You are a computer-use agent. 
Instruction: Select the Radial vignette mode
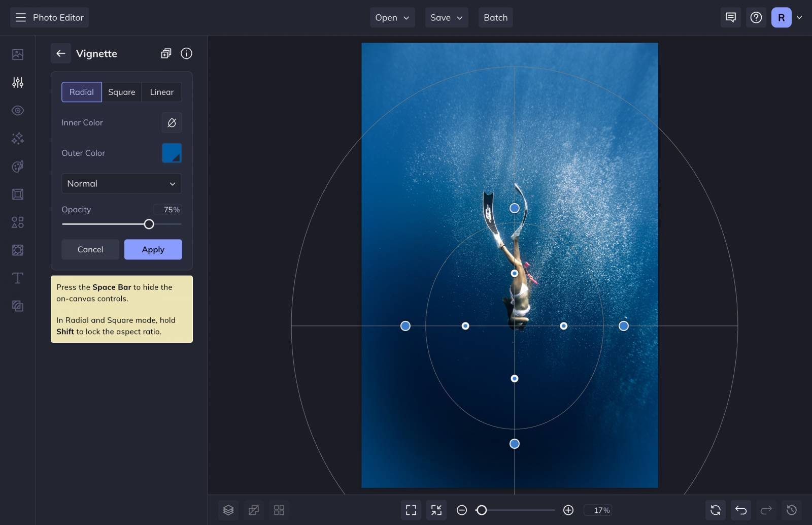82,92
